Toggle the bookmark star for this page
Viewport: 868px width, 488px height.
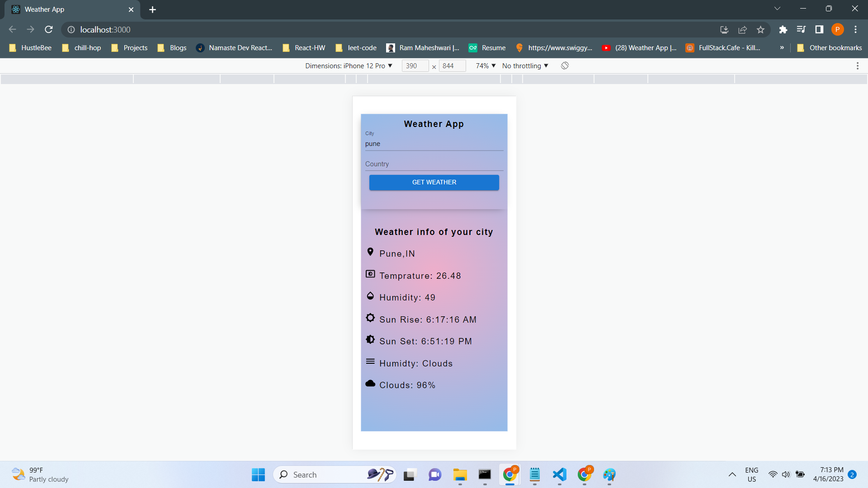click(760, 29)
